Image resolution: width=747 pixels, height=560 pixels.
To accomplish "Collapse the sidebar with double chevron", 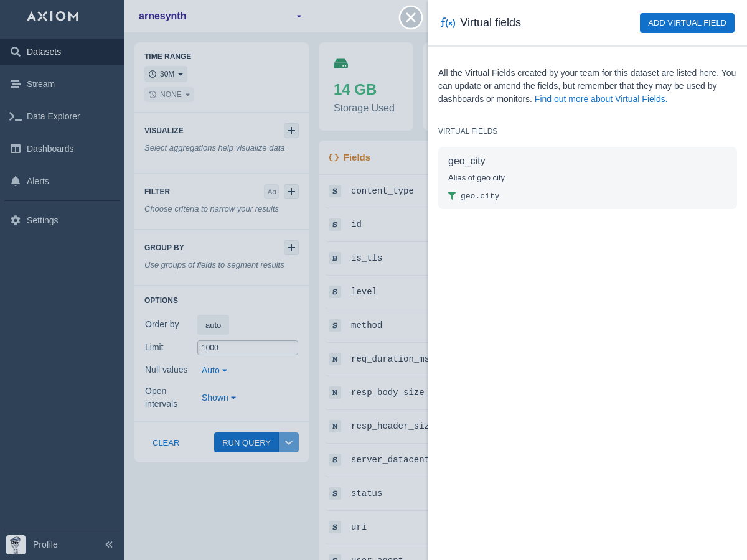I will point(109,544).
